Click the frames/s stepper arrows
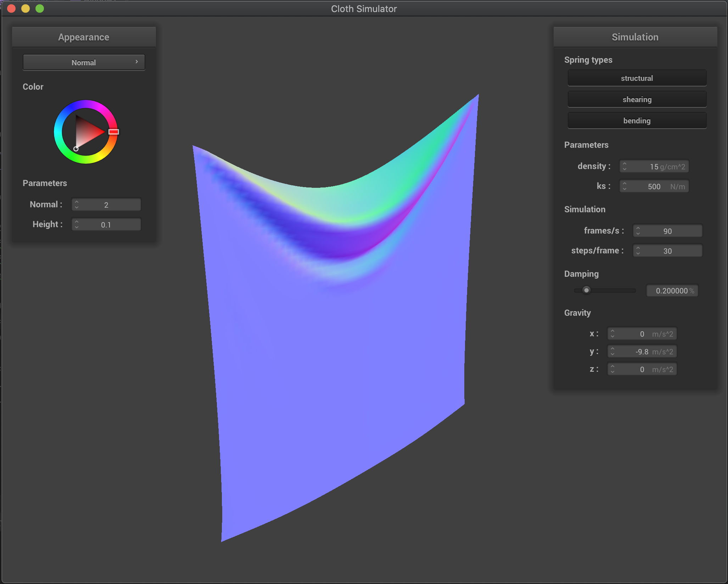Viewport: 728px width, 584px height. 638,231
